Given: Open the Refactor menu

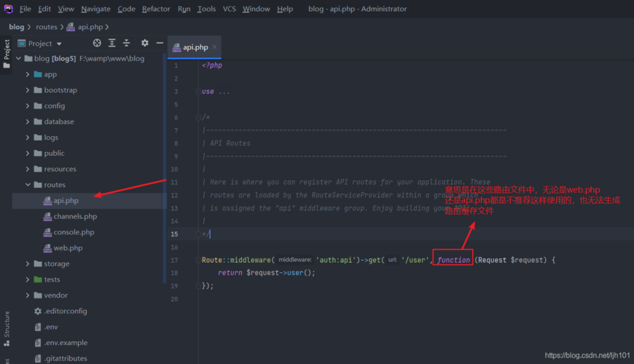Looking at the screenshot, I should [x=156, y=9].
